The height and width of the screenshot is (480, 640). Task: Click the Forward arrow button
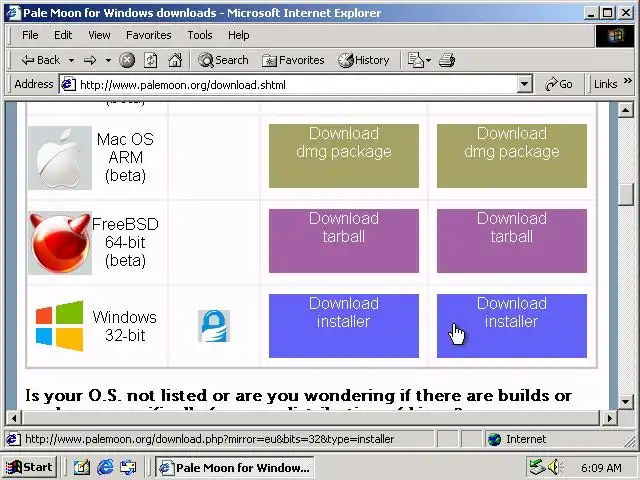click(90, 60)
